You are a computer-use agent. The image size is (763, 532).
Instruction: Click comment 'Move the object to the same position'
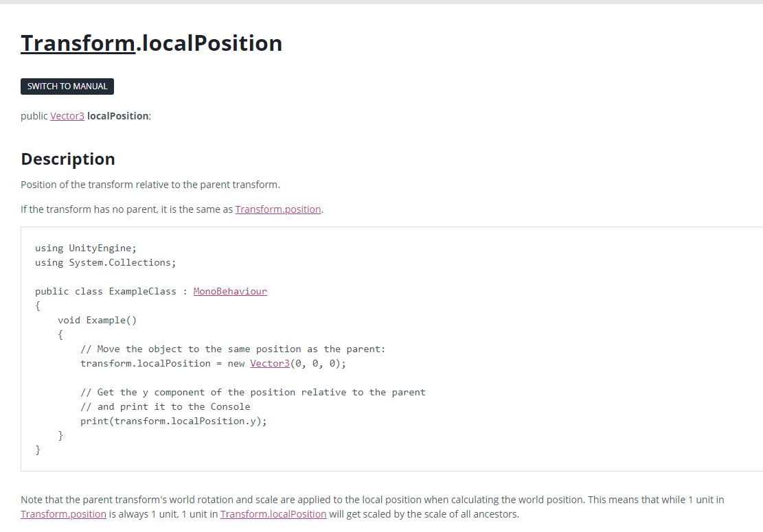(233, 349)
